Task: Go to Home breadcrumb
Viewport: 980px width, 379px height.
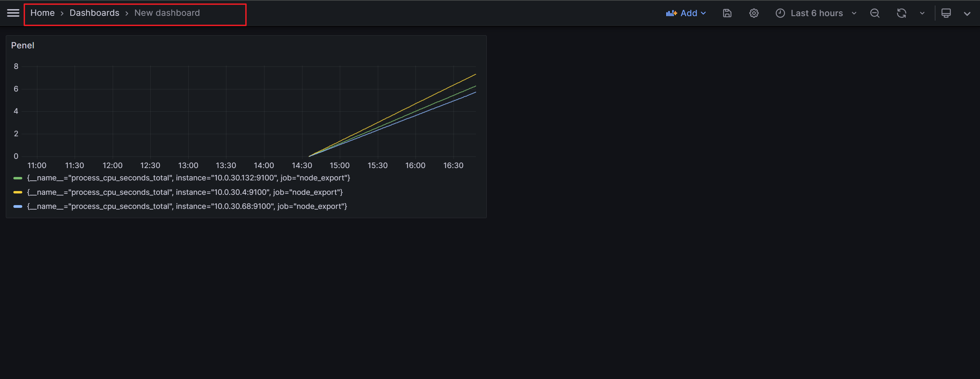Action: 42,13
